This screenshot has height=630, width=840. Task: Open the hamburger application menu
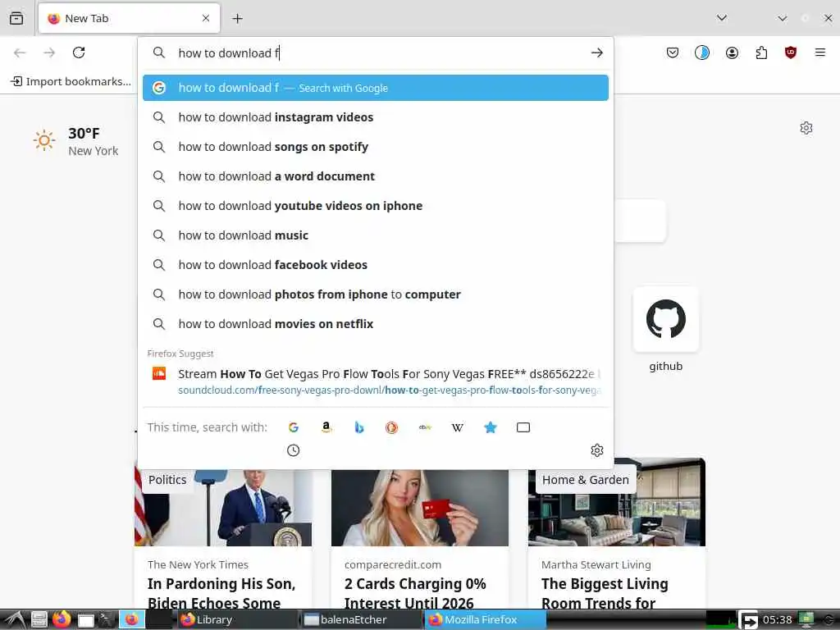(x=819, y=52)
